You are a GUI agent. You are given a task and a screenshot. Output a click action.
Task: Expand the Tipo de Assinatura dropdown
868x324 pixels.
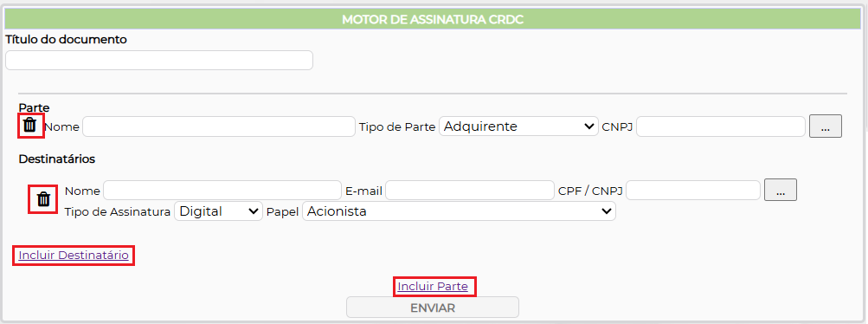click(218, 211)
